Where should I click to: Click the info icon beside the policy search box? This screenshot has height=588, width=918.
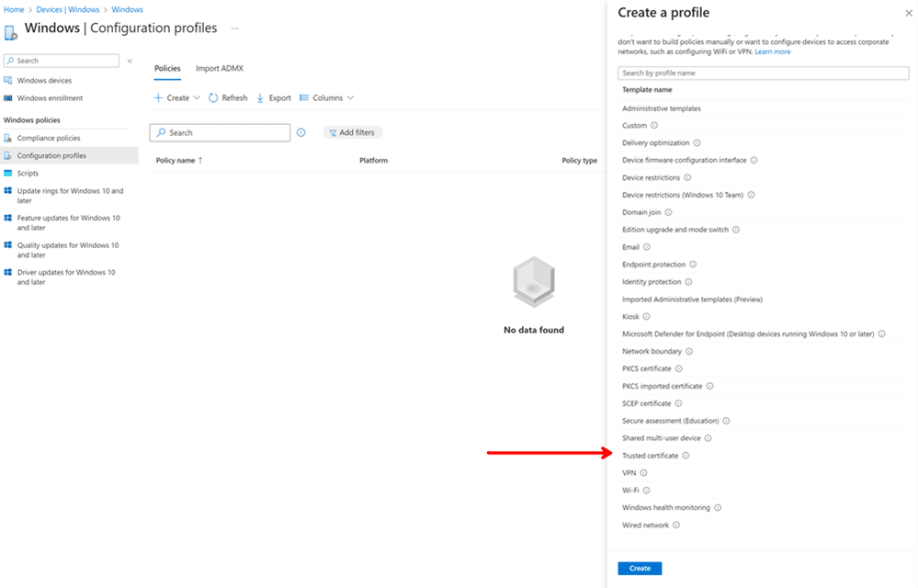[300, 133]
